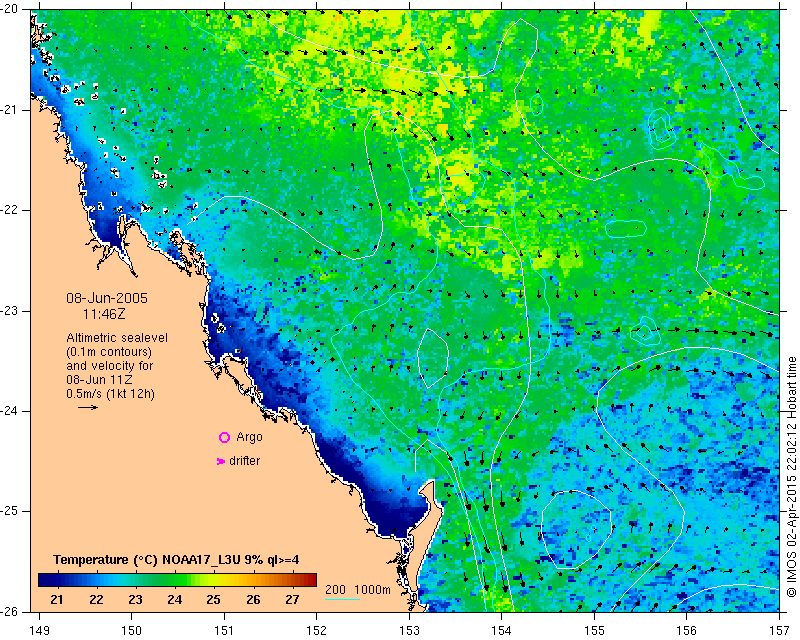Click the '0.5m/s (1kt 12h)' text
Screen dimensions: 800x640
click(111, 394)
